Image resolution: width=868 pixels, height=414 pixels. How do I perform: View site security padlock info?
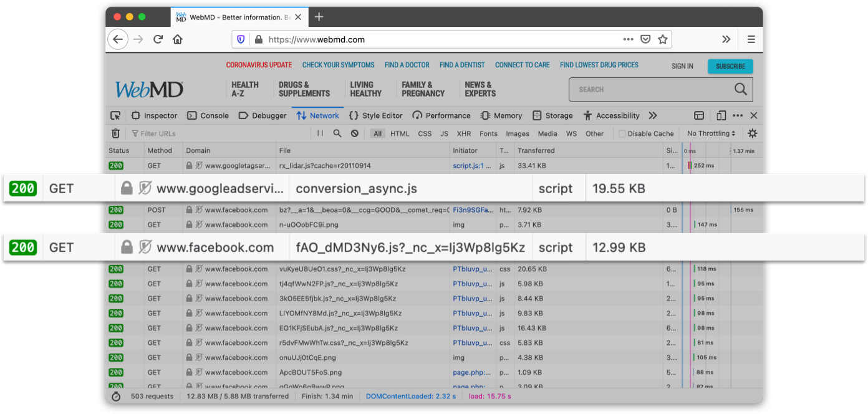tap(259, 39)
